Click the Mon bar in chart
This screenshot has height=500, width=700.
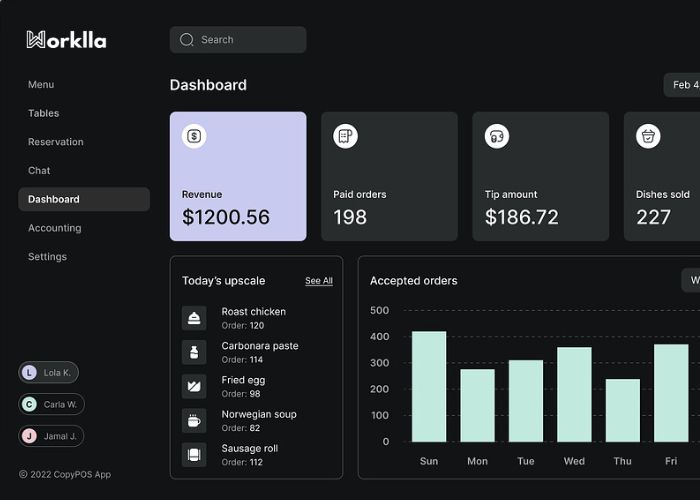coord(477,405)
